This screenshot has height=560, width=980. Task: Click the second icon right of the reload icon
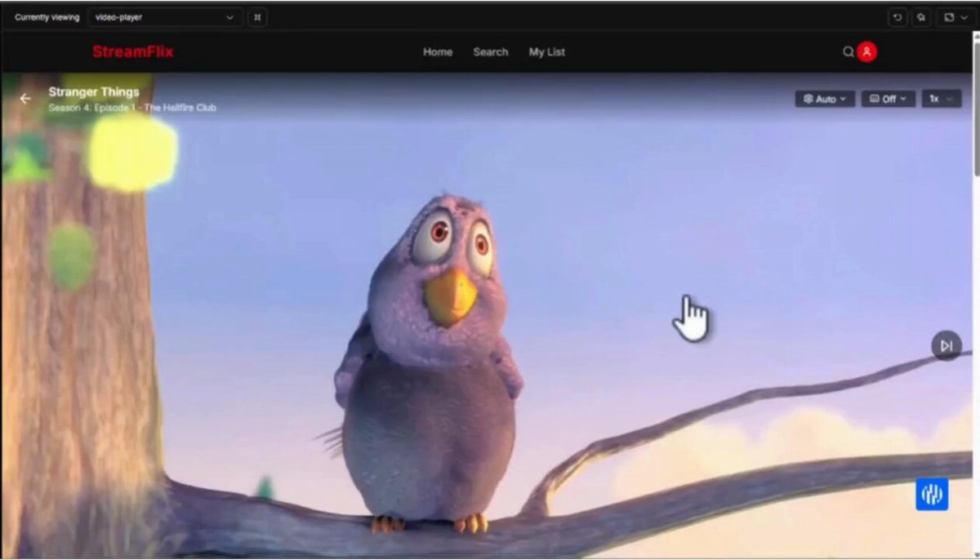[921, 17]
